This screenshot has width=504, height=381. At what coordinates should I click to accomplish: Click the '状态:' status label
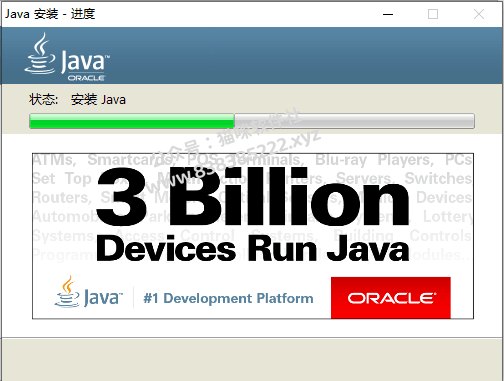coord(44,99)
